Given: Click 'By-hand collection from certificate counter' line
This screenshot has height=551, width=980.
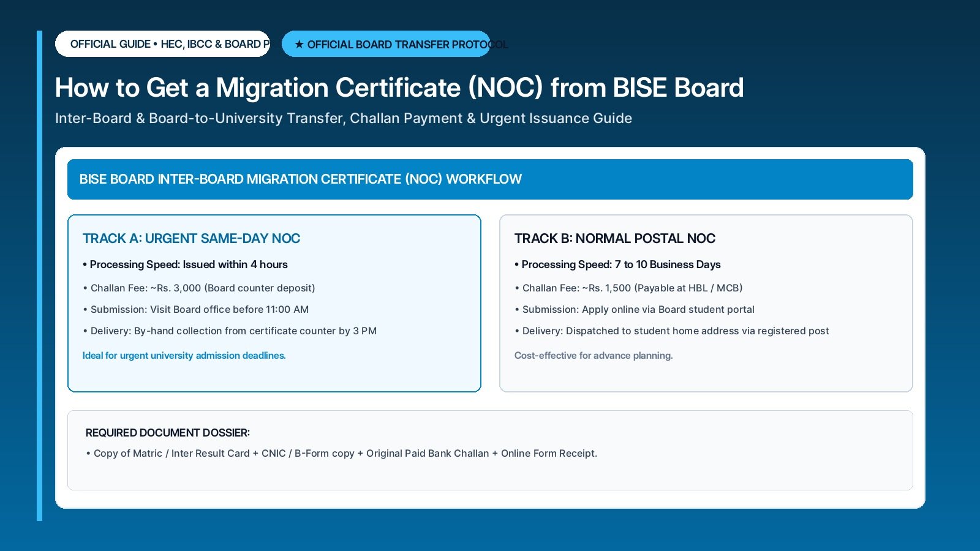Looking at the screenshot, I should (x=230, y=331).
